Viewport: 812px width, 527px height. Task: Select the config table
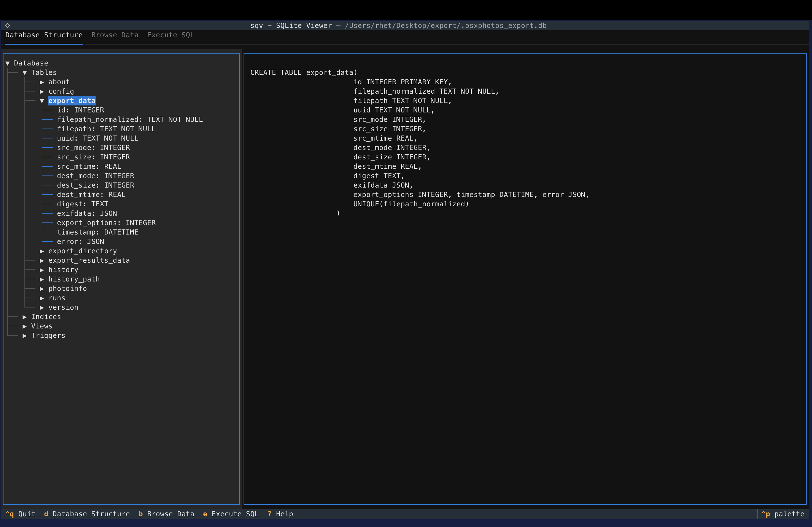[x=61, y=91]
